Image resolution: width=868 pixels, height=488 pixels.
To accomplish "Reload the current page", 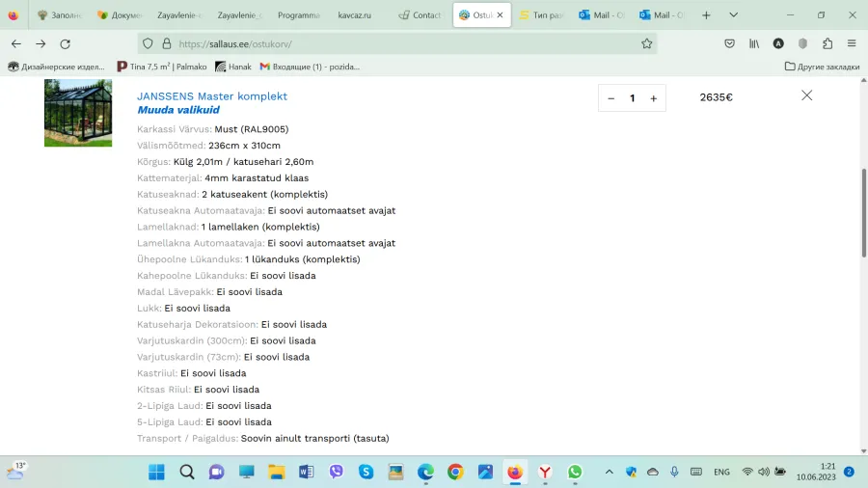I will [x=66, y=43].
